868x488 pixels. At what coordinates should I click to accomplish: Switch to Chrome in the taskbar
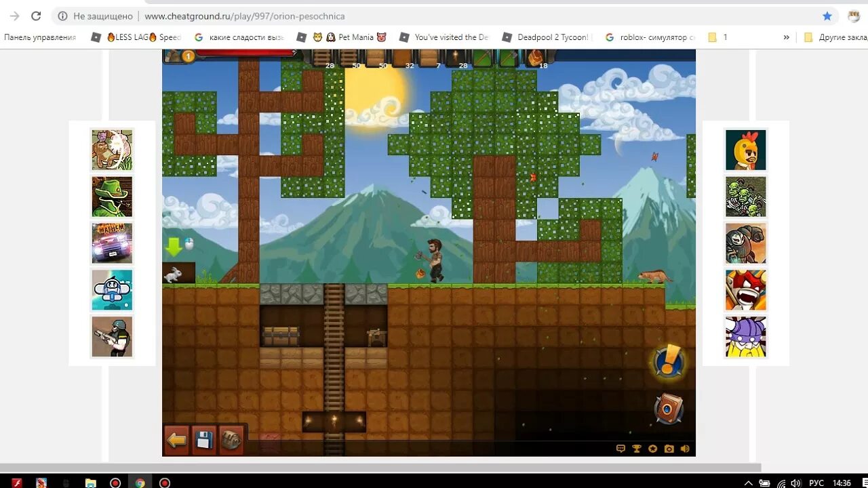140,483
